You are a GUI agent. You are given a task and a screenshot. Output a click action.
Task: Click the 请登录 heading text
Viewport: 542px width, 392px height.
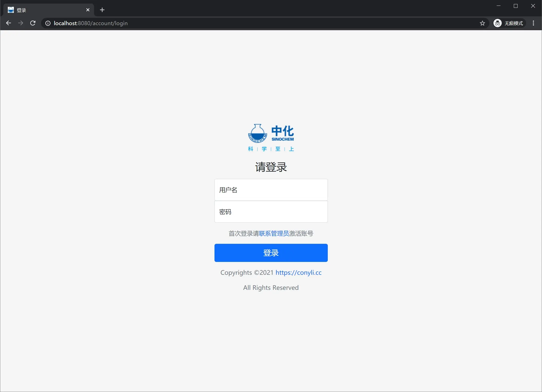pyautogui.click(x=271, y=167)
